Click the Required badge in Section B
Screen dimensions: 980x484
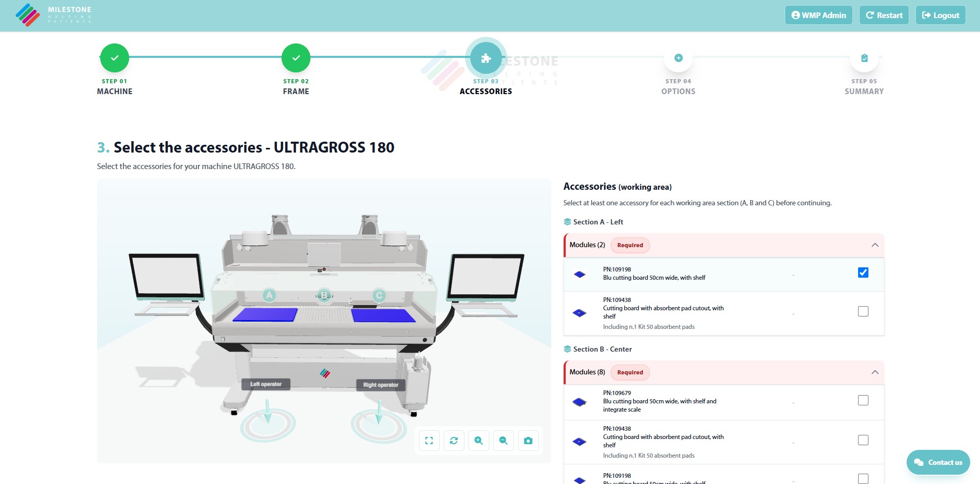pyautogui.click(x=630, y=372)
